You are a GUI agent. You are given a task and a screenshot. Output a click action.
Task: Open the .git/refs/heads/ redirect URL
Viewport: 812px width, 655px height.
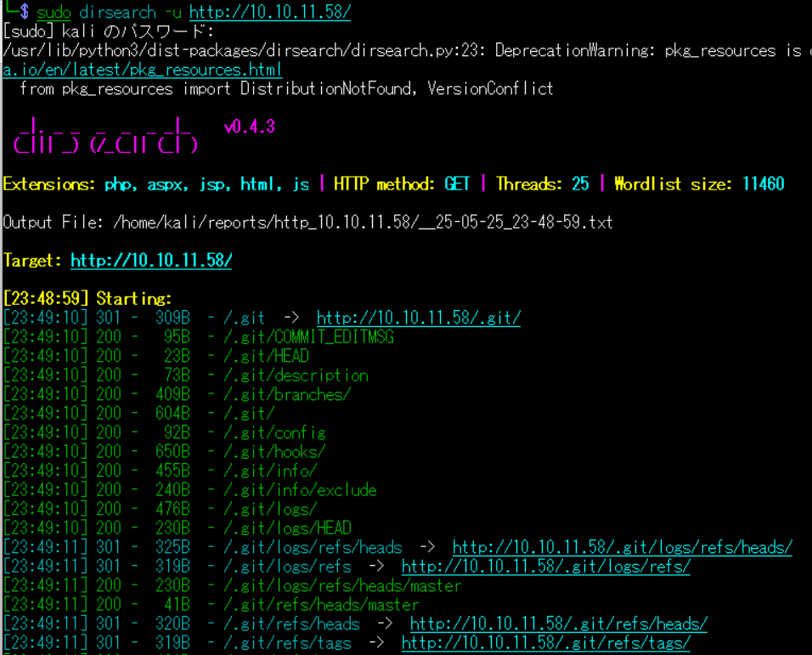(558, 624)
